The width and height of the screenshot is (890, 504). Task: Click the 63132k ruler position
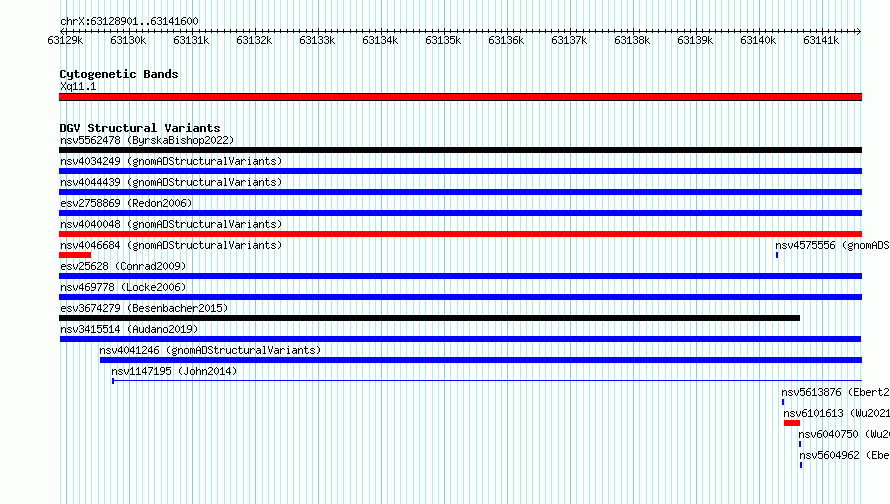coord(254,40)
